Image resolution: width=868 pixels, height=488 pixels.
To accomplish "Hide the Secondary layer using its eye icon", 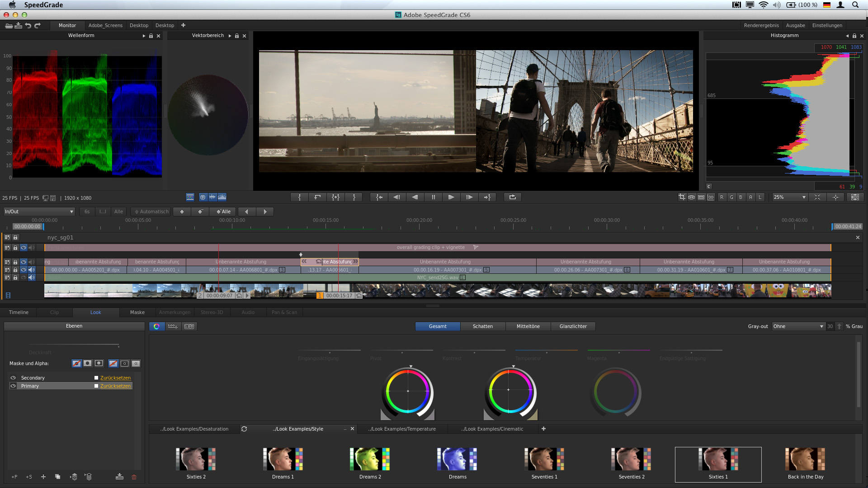I will coord(13,378).
